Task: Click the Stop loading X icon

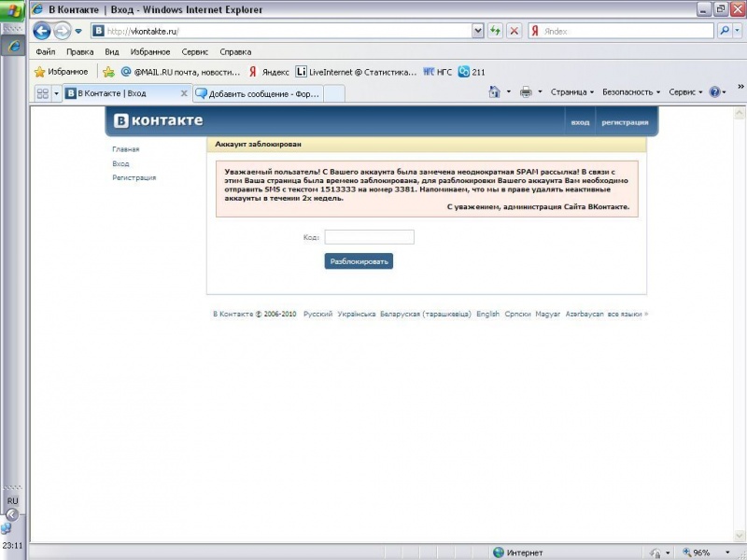Action: (514, 31)
